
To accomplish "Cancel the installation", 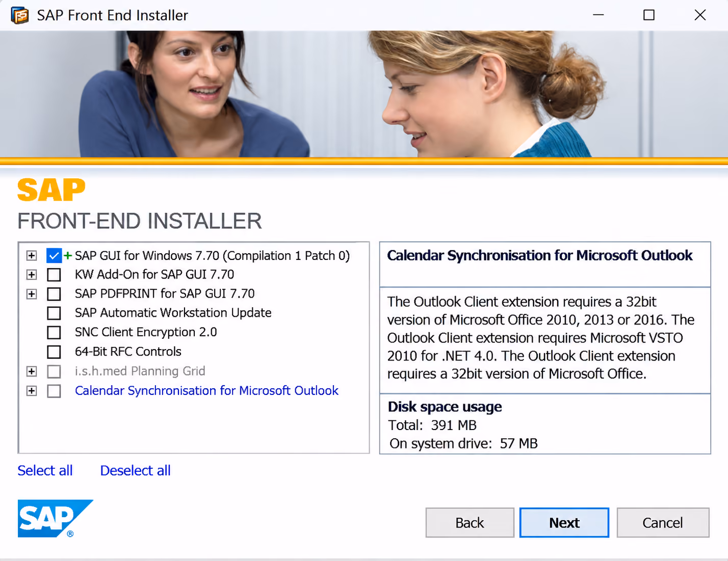I will [x=663, y=522].
